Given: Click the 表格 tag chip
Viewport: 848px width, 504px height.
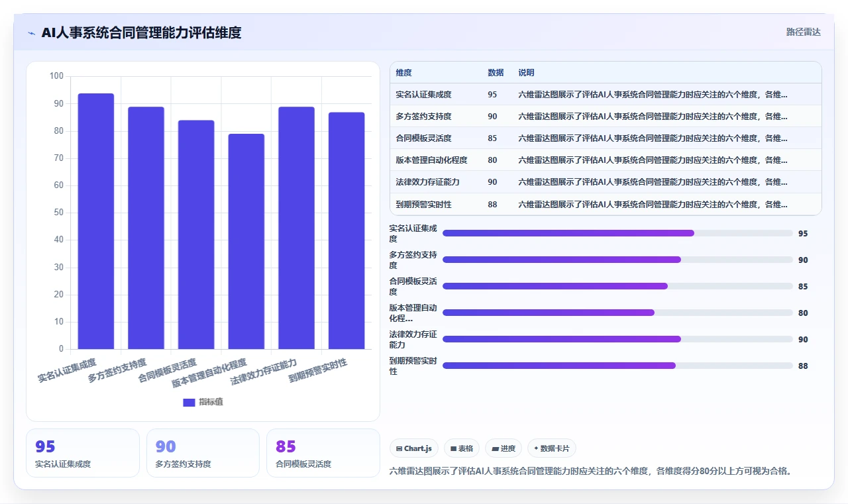Looking at the screenshot, I should pyautogui.click(x=462, y=448).
